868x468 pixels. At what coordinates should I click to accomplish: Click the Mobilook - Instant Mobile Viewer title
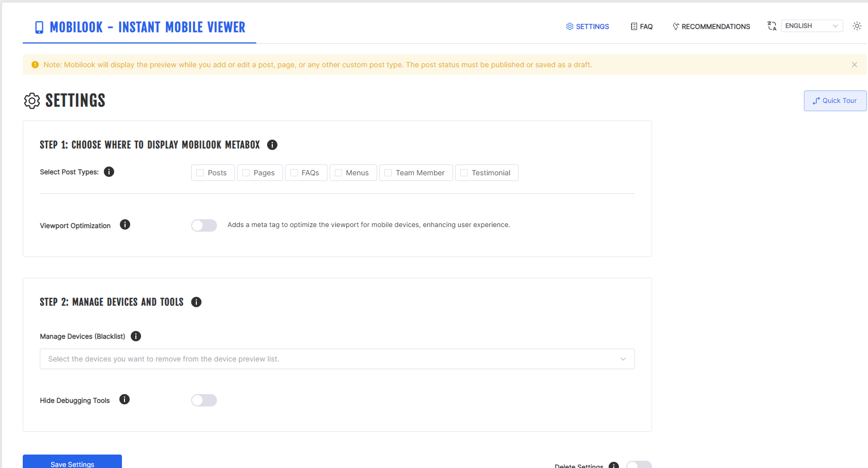click(x=147, y=27)
